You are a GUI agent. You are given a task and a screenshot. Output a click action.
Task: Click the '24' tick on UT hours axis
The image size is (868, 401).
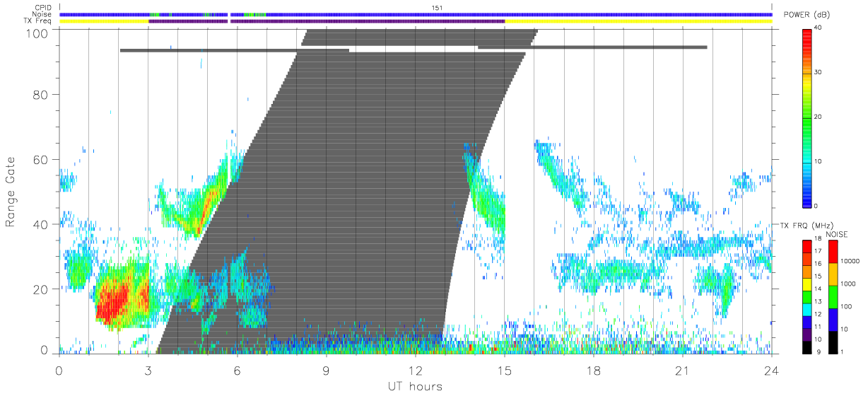(772, 371)
